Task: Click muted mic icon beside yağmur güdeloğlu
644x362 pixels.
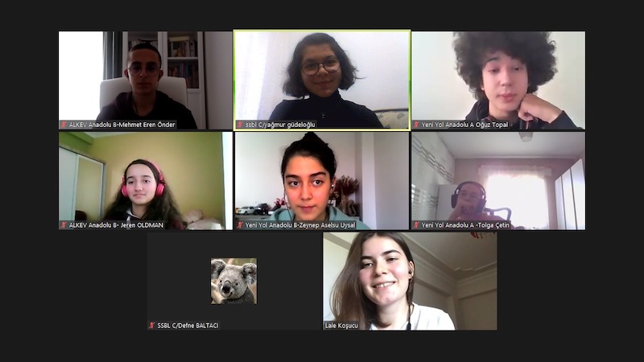Action: tap(240, 125)
